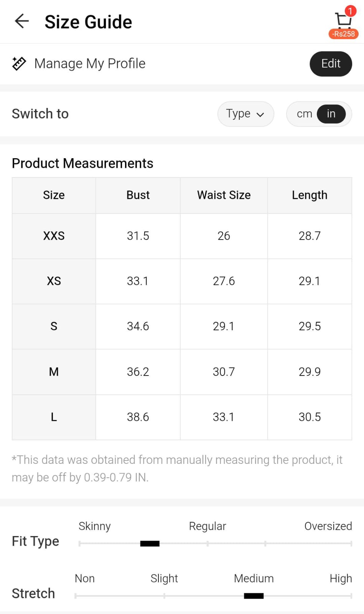Viewport: 364px width, 614px height.
Task: Select the M size row
Action: point(54,372)
